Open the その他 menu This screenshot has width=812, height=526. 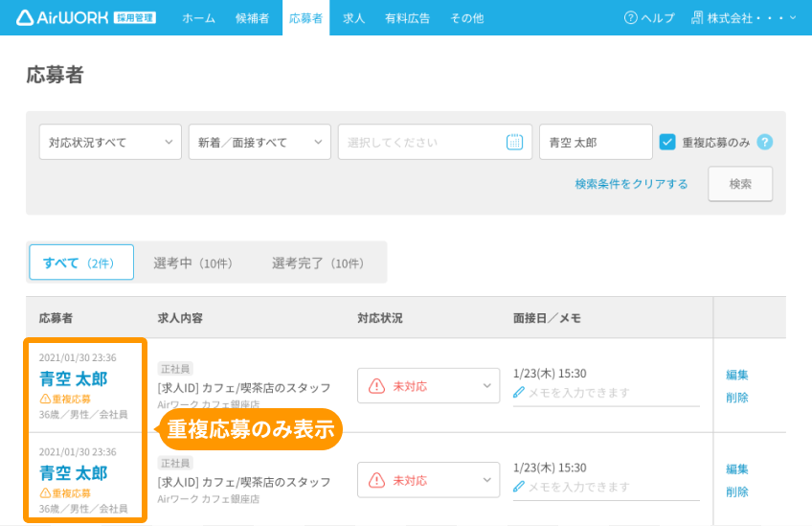466,18
